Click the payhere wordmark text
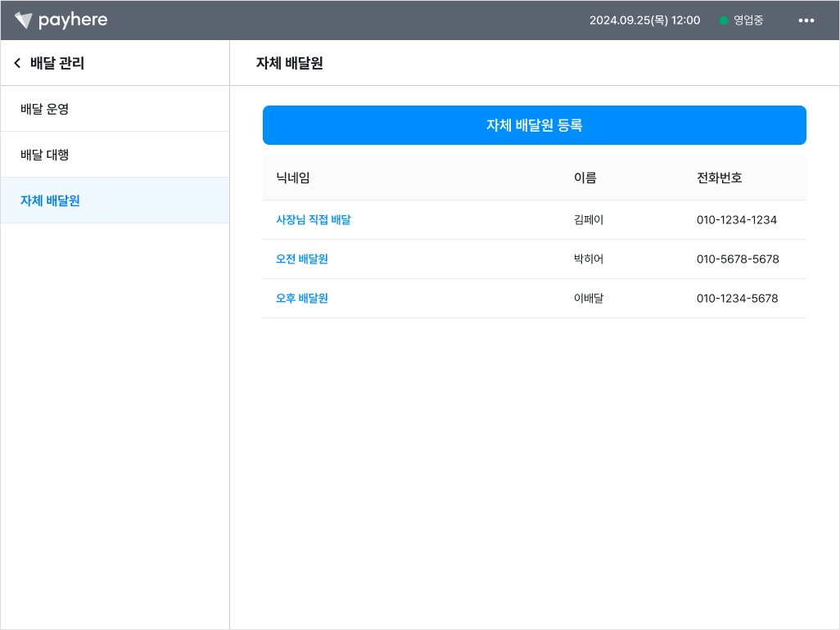840x630 pixels. (x=73, y=20)
